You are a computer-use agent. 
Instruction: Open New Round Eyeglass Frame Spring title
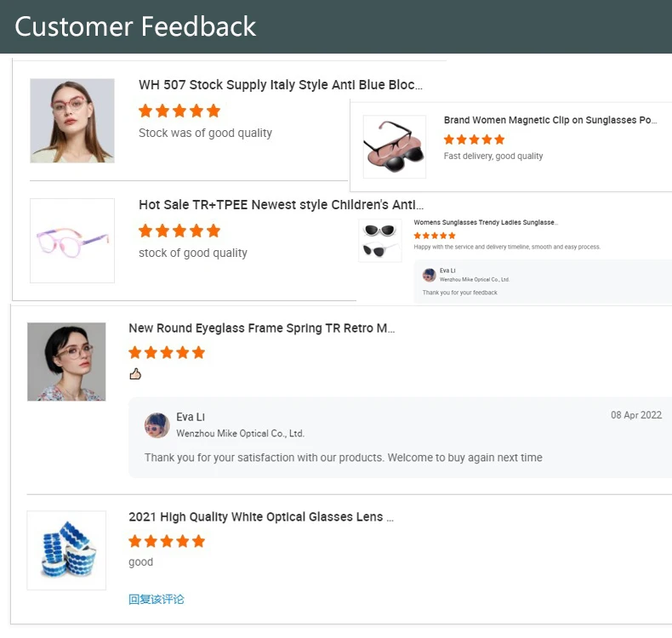tap(261, 328)
